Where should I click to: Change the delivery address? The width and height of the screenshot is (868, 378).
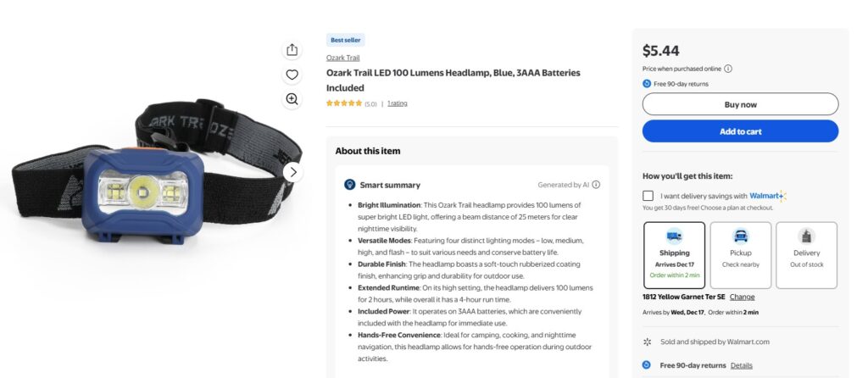pos(742,297)
